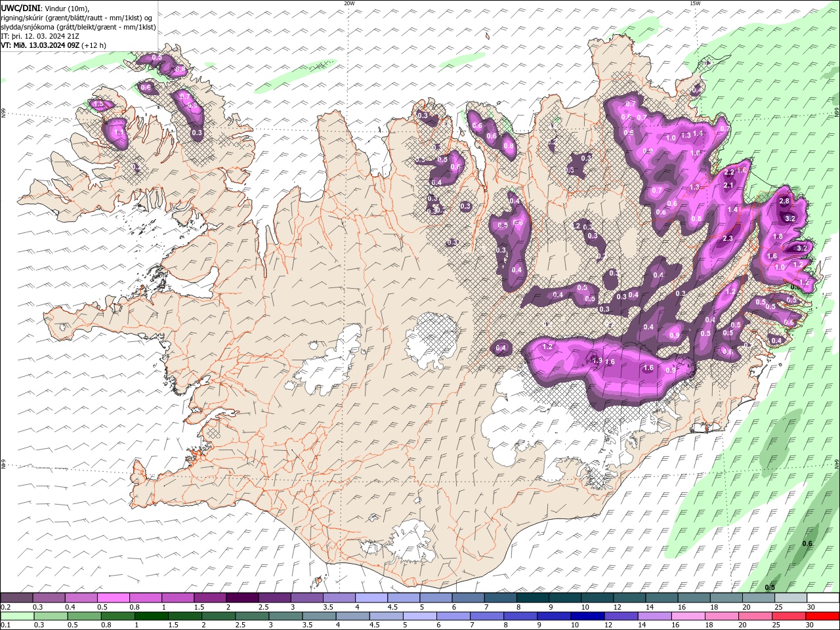Click the 'slydda/snjókoma' description line
Viewport: 840px width, 630px height.
[x=79, y=27]
